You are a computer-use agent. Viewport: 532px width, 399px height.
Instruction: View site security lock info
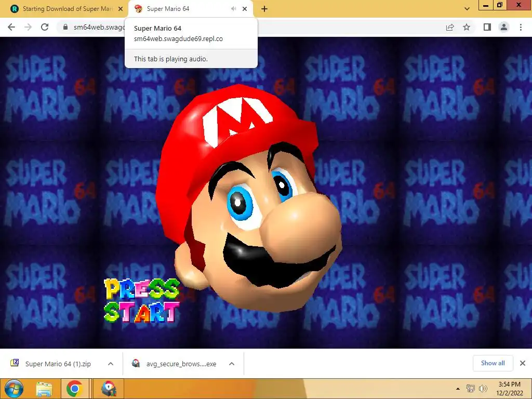[x=65, y=27]
